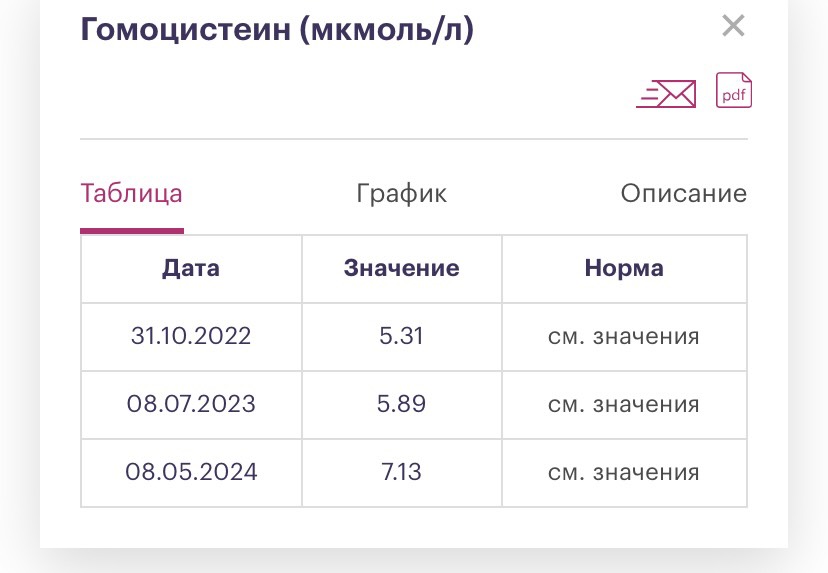This screenshot has width=828, height=573.
Task: Open см. значения for 31.10.2022
Action: [x=624, y=336]
